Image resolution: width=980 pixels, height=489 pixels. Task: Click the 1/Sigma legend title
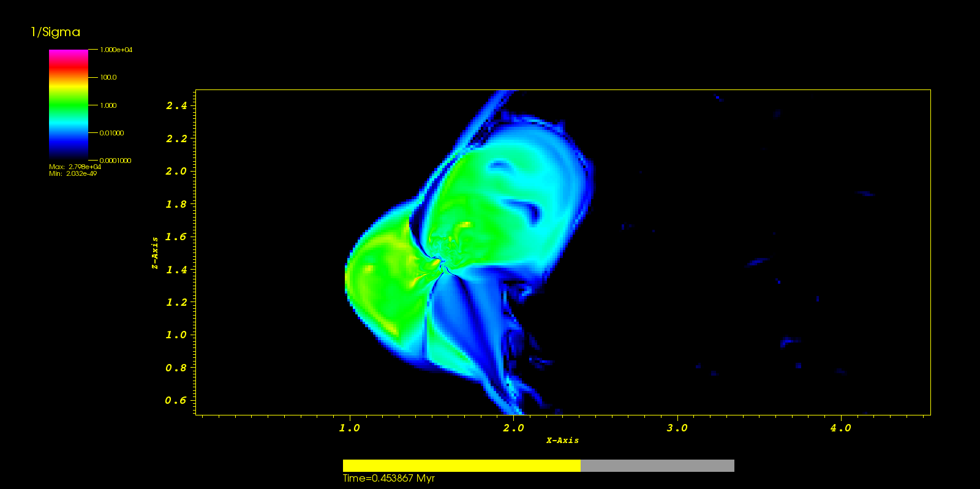click(55, 32)
